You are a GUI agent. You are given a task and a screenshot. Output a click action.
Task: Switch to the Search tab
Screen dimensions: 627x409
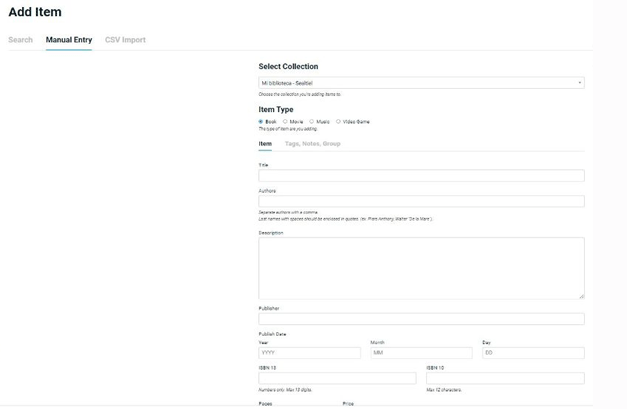point(20,40)
